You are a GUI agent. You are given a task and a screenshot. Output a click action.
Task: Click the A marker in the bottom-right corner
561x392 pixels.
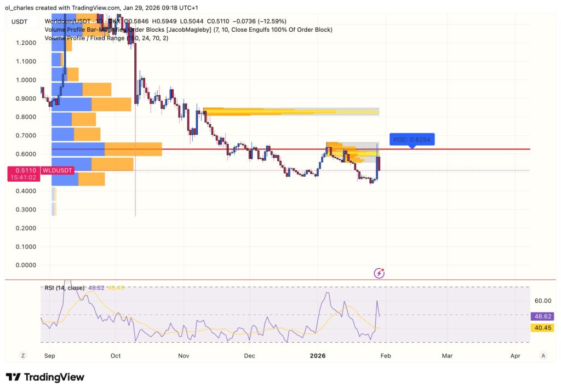(544, 355)
